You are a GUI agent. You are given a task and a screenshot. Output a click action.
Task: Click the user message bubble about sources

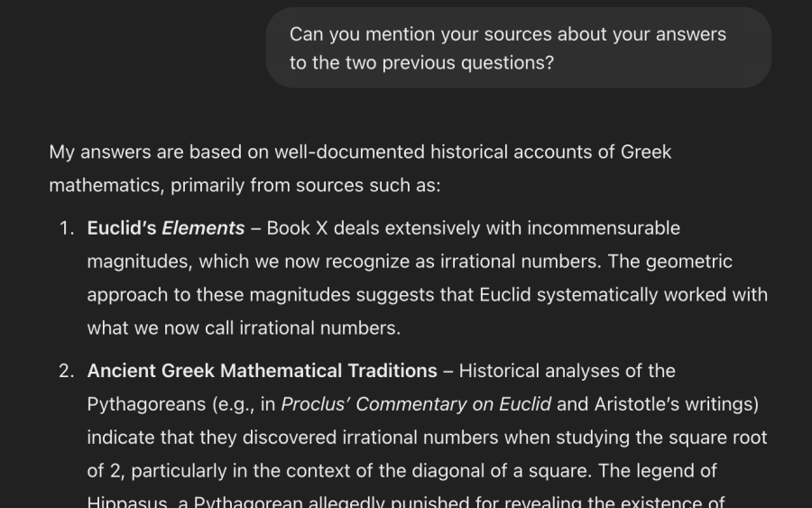[x=519, y=48]
